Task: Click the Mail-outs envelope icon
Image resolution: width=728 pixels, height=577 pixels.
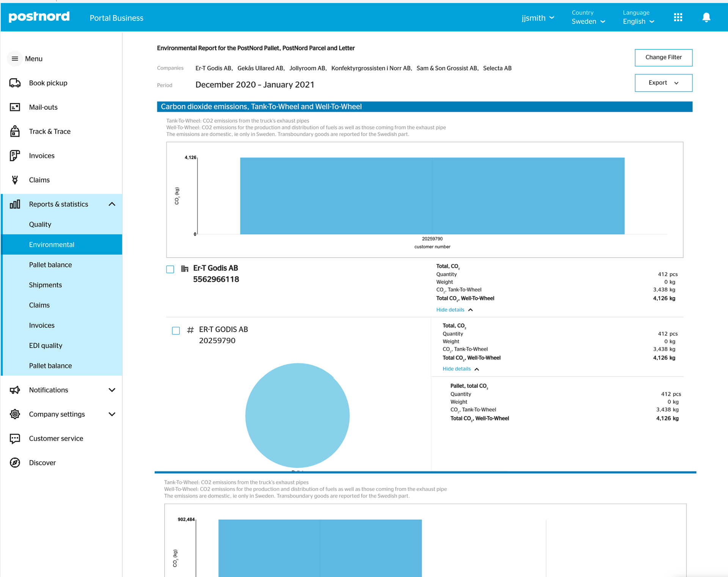Action: point(15,107)
